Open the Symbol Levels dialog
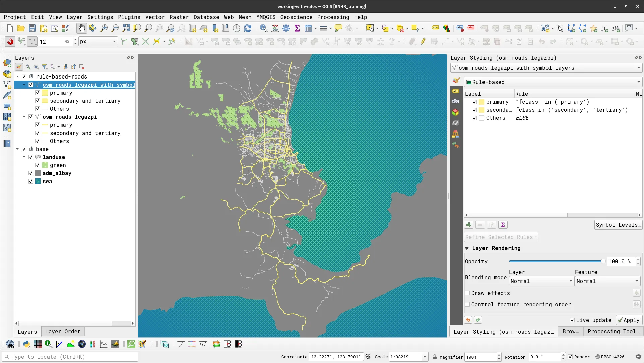 [618, 225]
